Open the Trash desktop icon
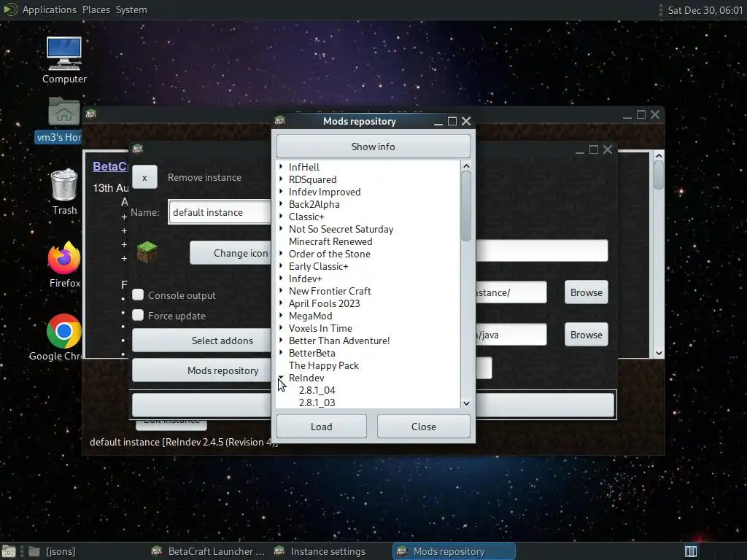 (x=64, y=192)
